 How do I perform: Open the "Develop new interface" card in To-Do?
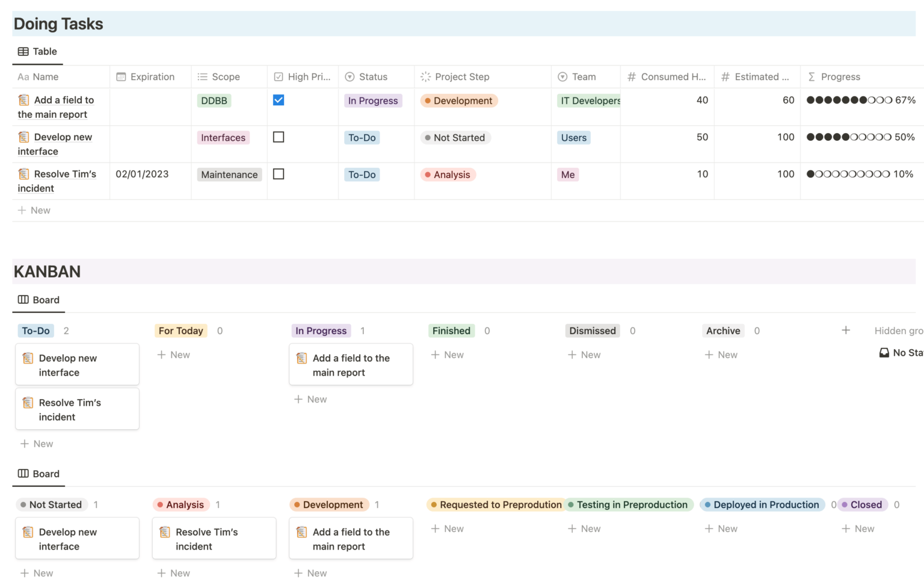[x=77, y=365]
